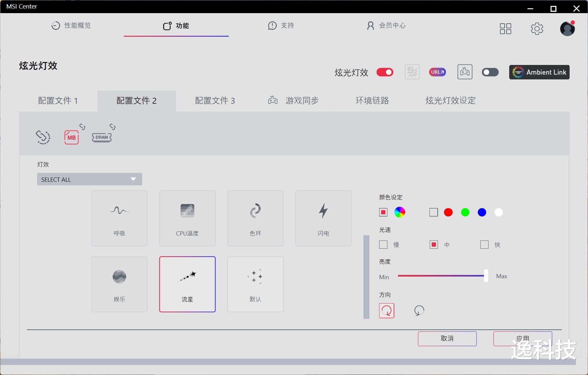Toggle the link icon above DRAM
Viewport: 588px width, 375px height.
pos(113,127)
